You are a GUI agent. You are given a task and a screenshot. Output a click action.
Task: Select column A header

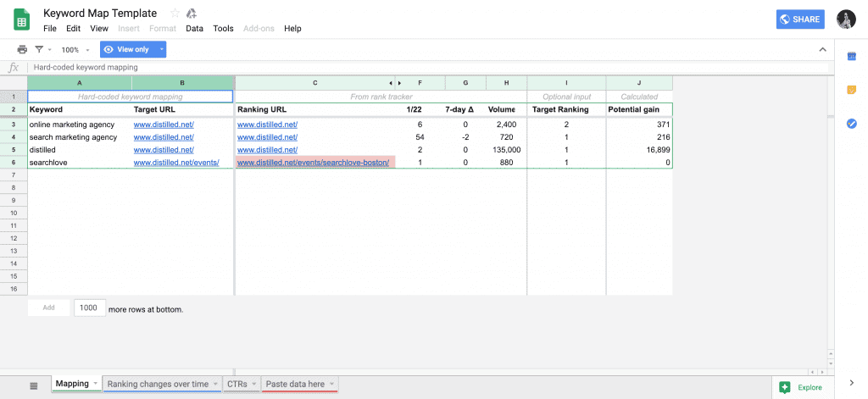[80, 83]
